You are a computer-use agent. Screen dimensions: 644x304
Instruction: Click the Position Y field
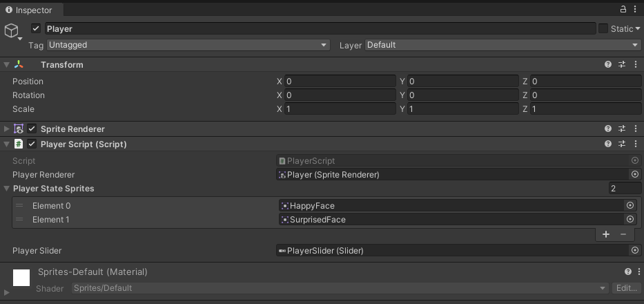point(463,82)
